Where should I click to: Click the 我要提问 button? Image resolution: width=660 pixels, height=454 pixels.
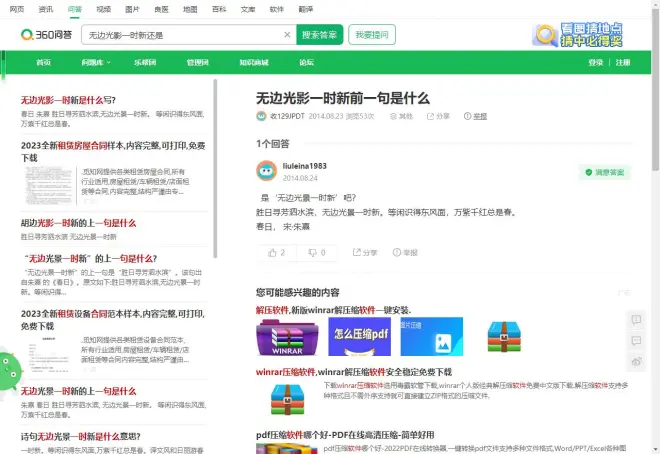pos(374,34)
